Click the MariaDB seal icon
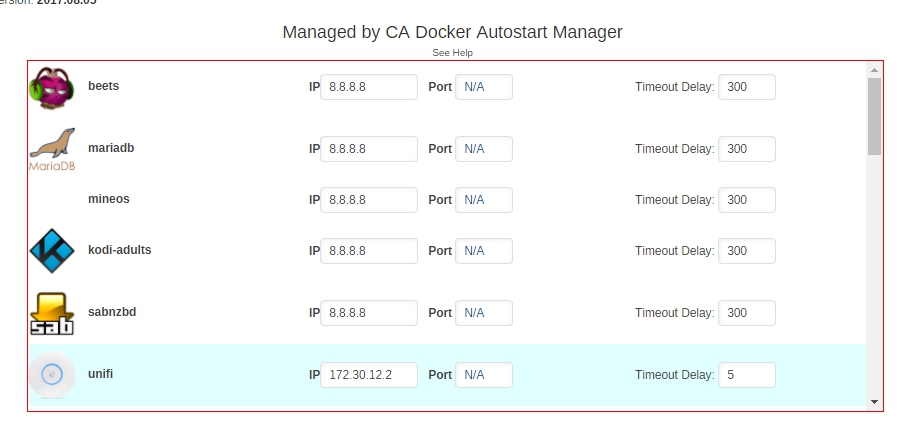Viewport: 909px width, 433px height. pyautogui.click(x=52, y=149)
